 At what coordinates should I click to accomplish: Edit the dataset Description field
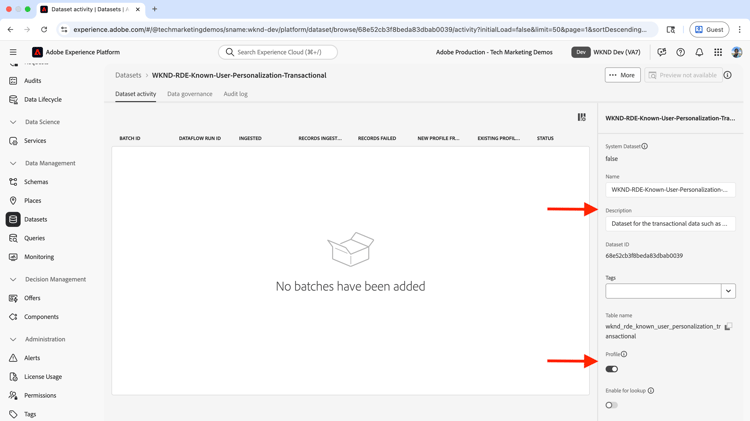(670, 223)
